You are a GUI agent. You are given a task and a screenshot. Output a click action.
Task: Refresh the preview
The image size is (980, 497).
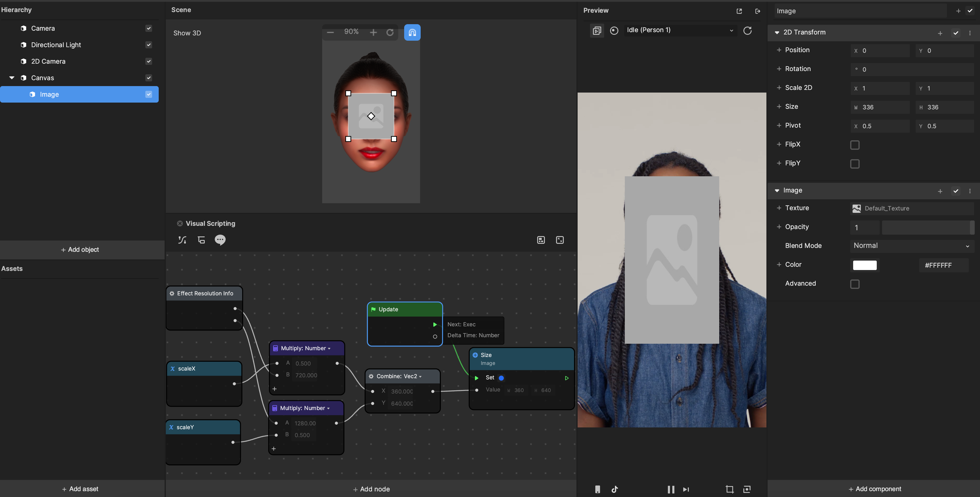click(x=747, y=30)
